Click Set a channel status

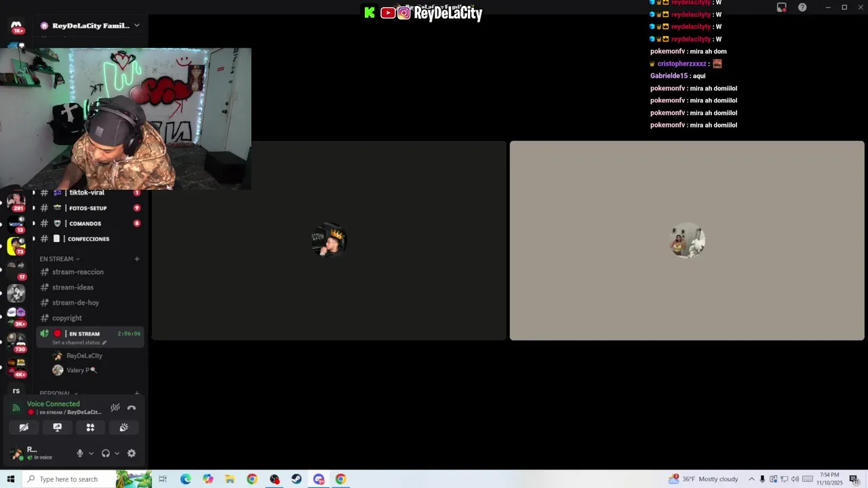[x=79, y=343]
